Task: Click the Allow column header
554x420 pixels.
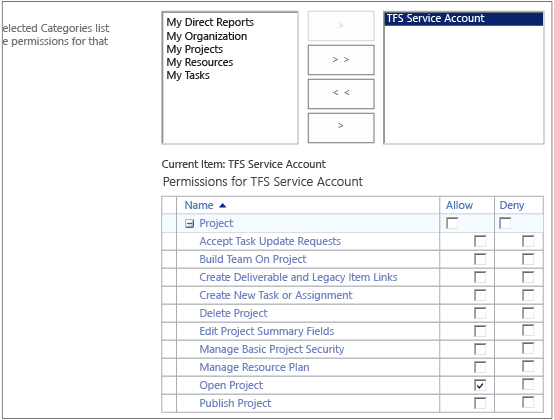Action: 459,205
